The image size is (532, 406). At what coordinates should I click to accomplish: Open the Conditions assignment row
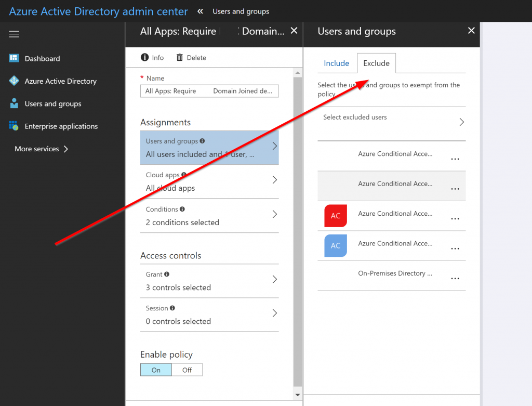[x=209, y=216]
